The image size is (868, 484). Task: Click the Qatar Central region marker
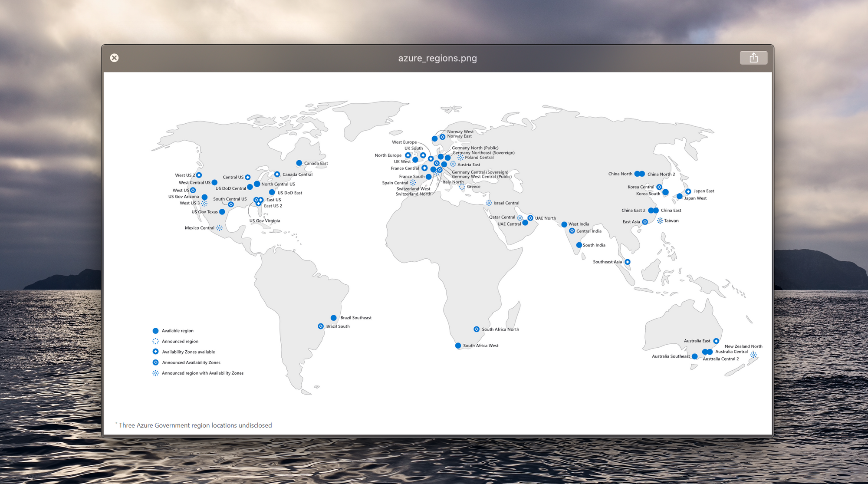click(520, 218)
